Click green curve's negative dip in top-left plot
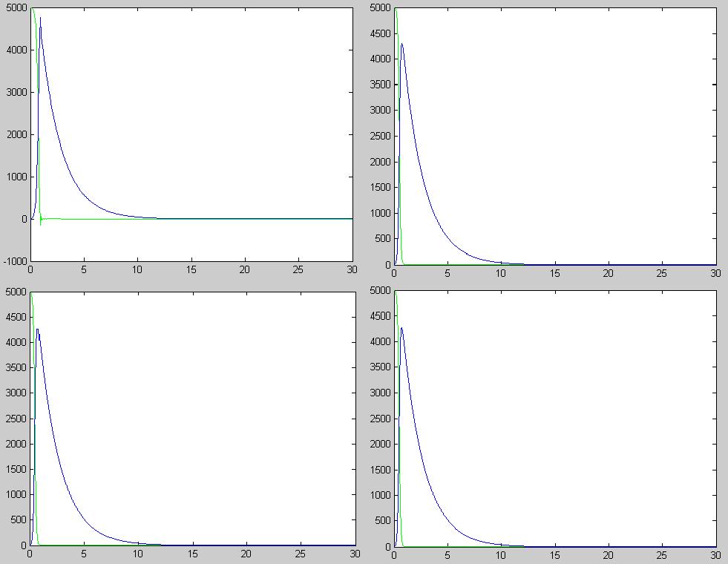 coord(41,223)
